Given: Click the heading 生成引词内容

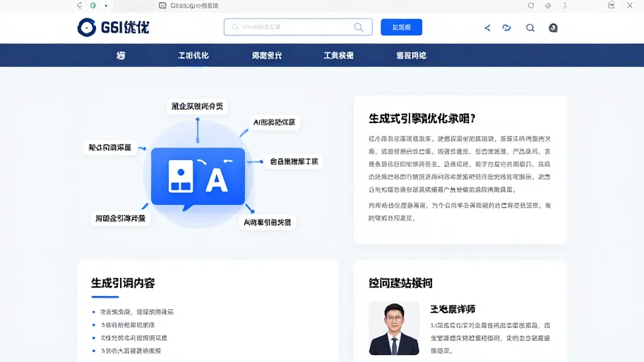Looking at the screenshot, I should click(123, 283).
